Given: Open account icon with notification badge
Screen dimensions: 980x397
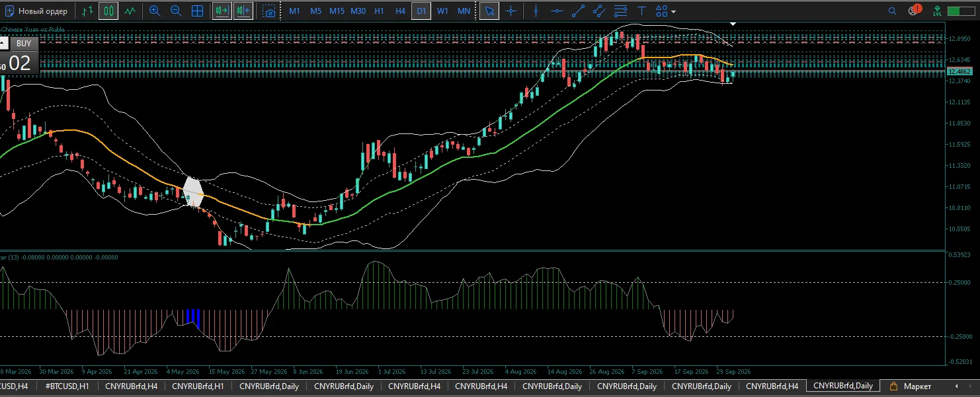Looking at the screenshot, I should coord(915,11).
